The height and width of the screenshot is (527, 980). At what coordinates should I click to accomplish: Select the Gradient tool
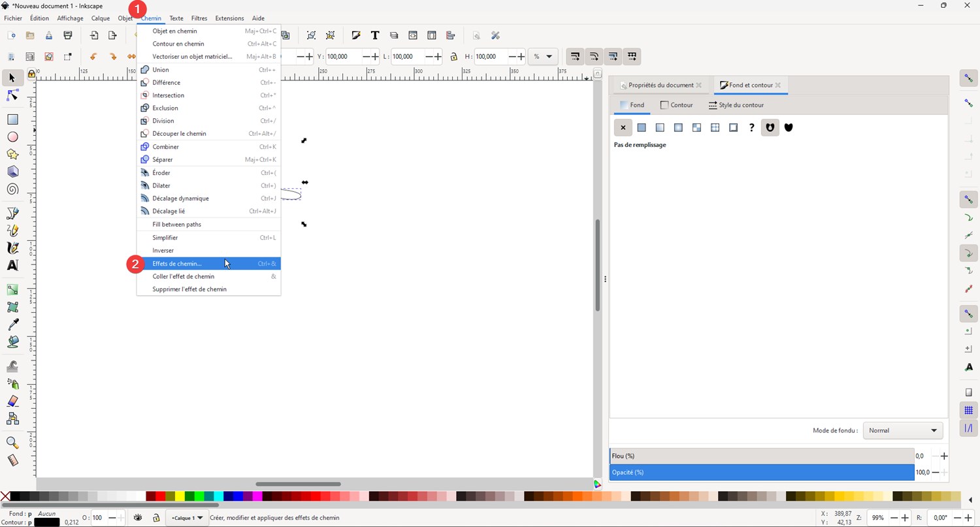(x=12, y=289)
